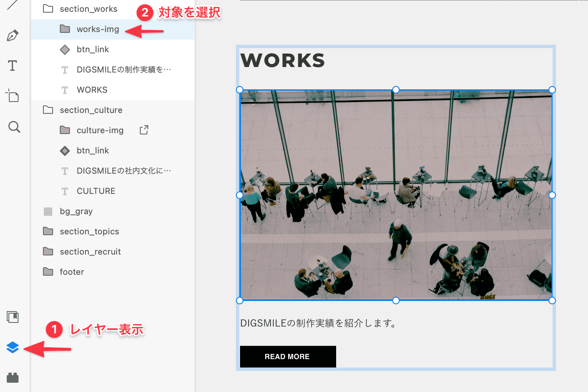Select the Text tool
Screen dimensions: 588x392
(x=13, y=65)
